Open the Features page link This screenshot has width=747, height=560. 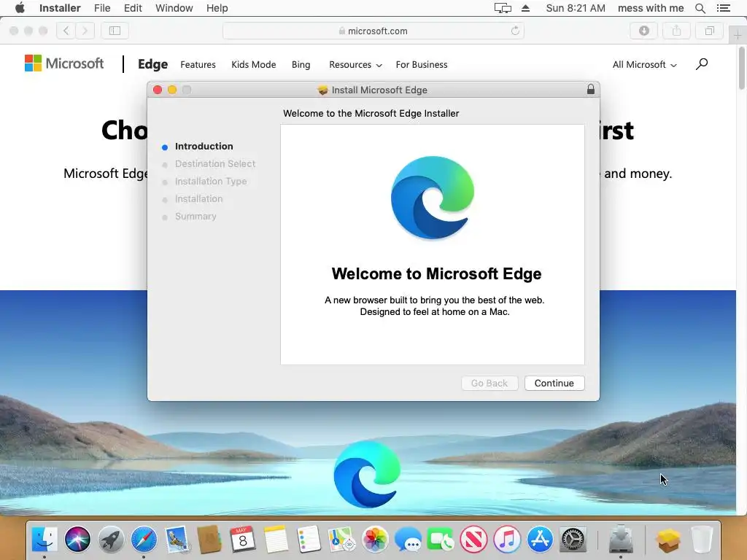pos(198,64)
